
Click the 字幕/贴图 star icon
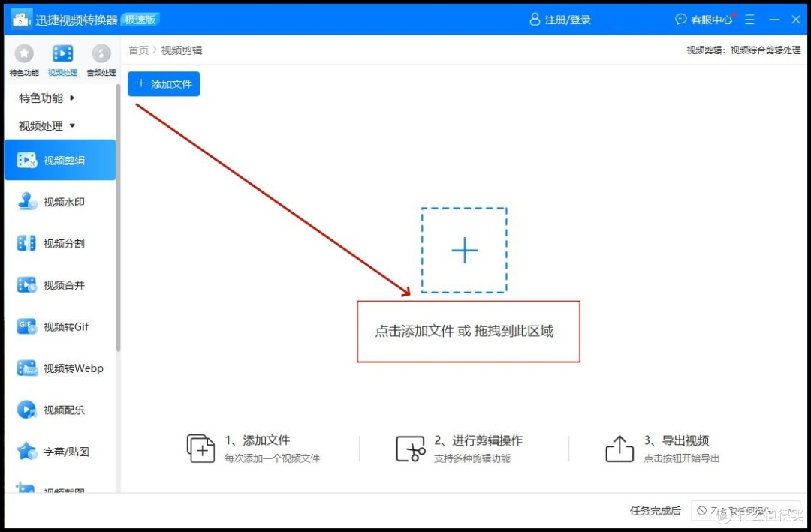tap(26, 452)
